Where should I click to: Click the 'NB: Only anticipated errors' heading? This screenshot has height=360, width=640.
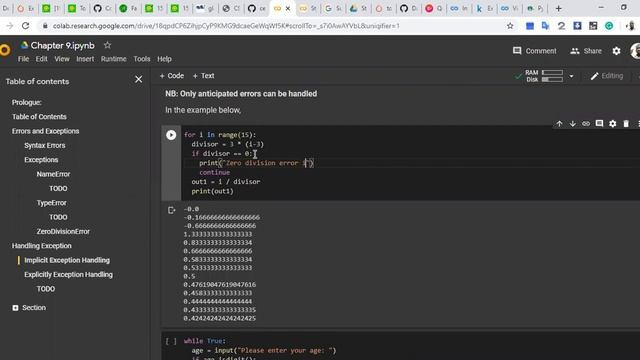(241, 94)
